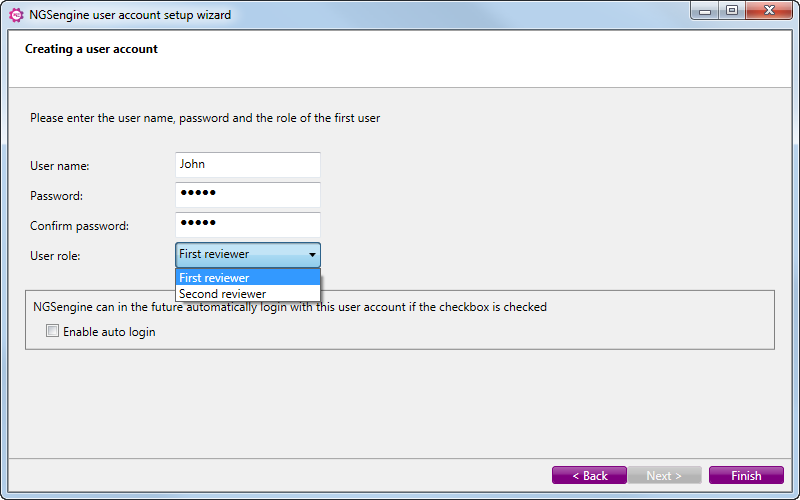The width and height of the screenshot is (800, 500).
Task: Click the window title 'NGSengine user account setup wizard'
Action: [130, 15]
